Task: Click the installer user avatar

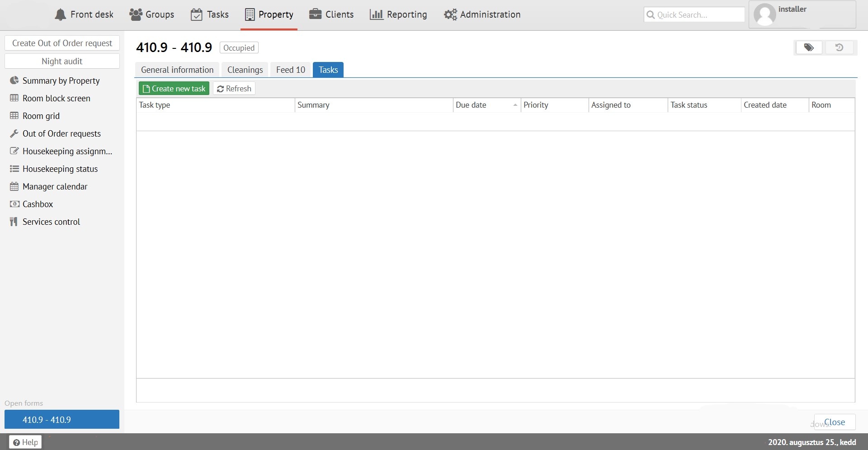Action: click(764, 15)
